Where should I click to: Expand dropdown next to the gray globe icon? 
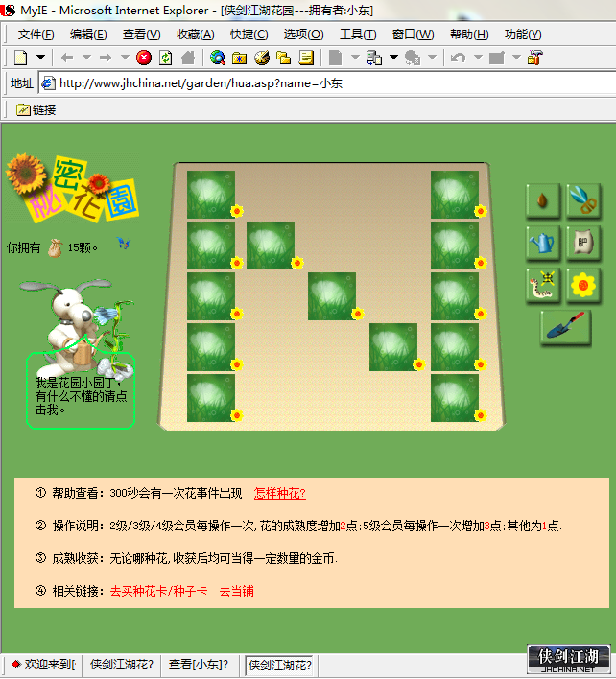pos(432,57)
